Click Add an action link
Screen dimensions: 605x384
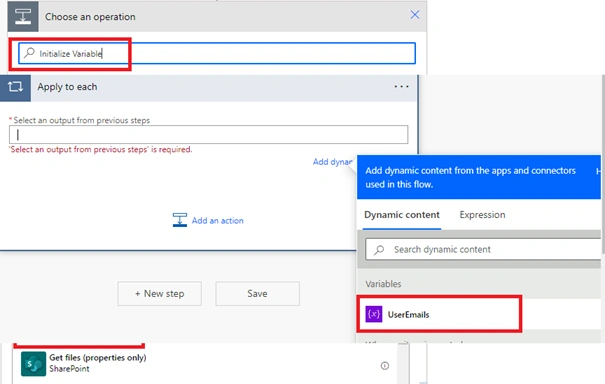click(x=218, y=220)
